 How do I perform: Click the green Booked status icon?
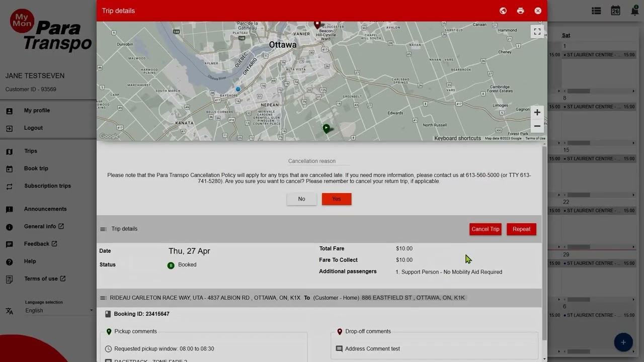coord(171,265)
